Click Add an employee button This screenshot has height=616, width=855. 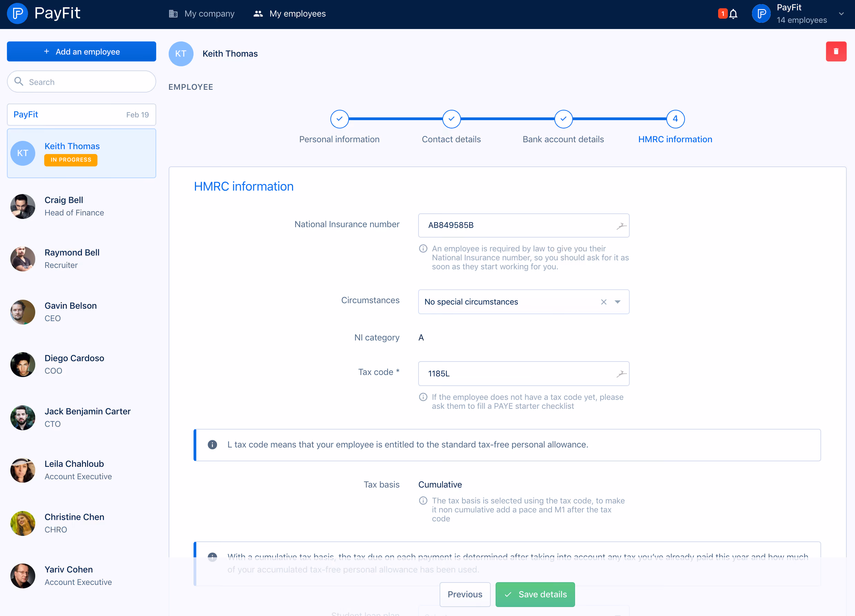click(x=82, y=51)
